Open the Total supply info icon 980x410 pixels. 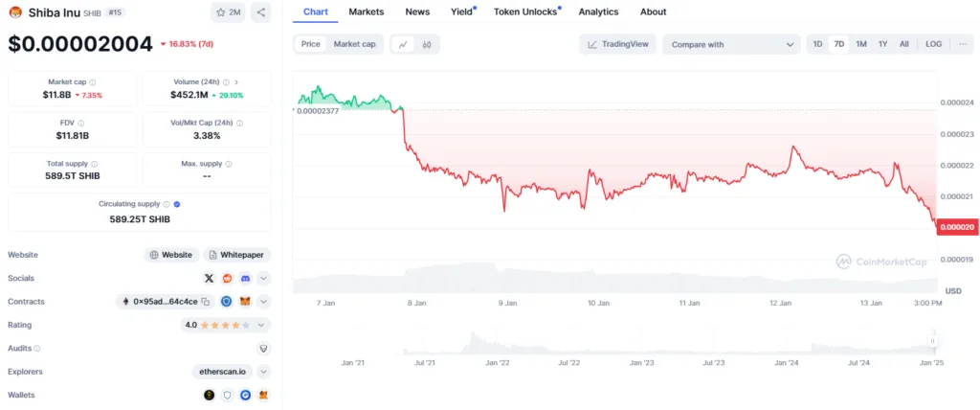[x=94, y=164]
